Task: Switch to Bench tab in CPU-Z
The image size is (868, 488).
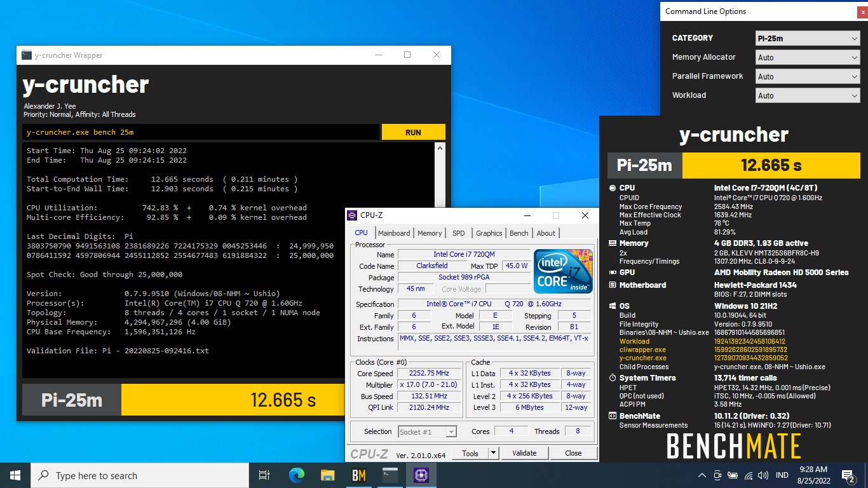Action: point(519,233)
